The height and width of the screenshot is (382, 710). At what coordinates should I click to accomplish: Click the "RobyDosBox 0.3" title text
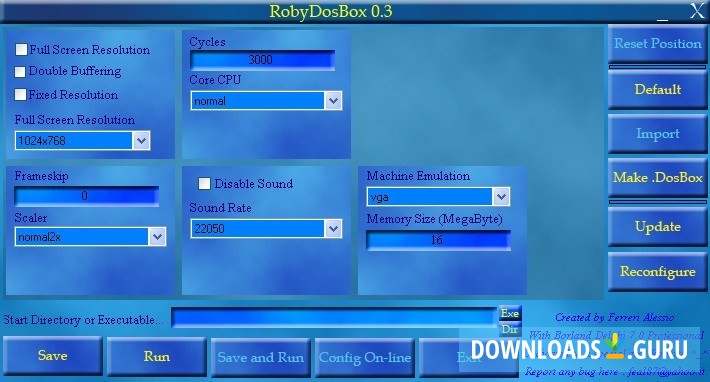331,12
